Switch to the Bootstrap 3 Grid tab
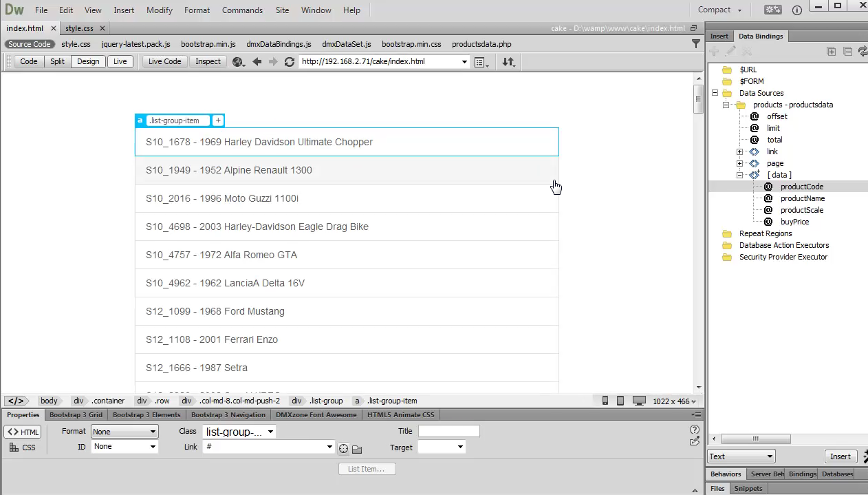 tap(76, 415)
